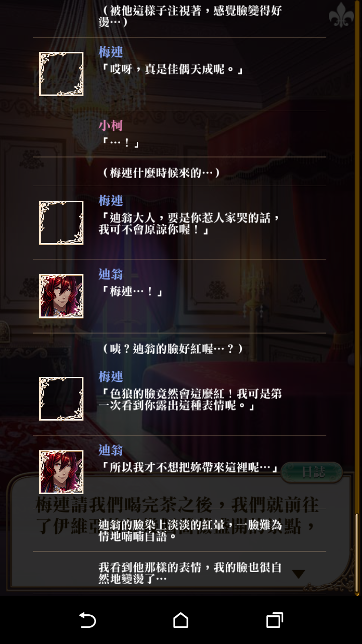Tap the advance-text down triangle arrow
362x644 pixels.
[x=299, y=574]
